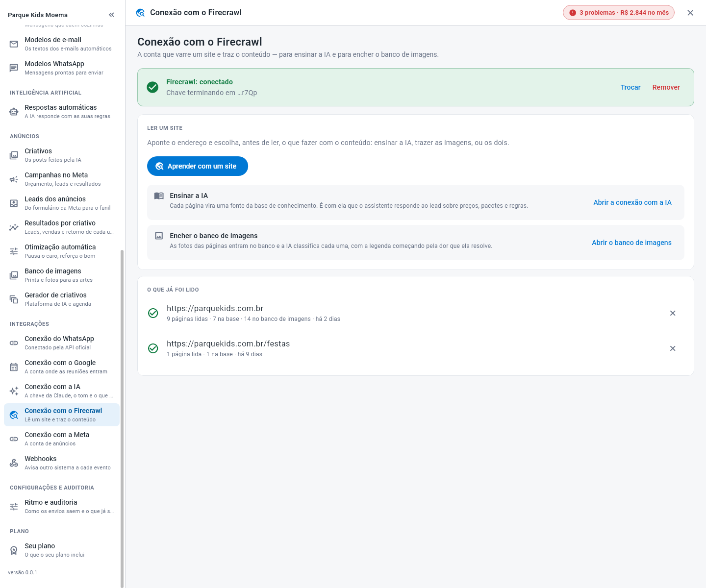
Task: Click the book icon beside Ensinar a IA
Action: [159, 196]
